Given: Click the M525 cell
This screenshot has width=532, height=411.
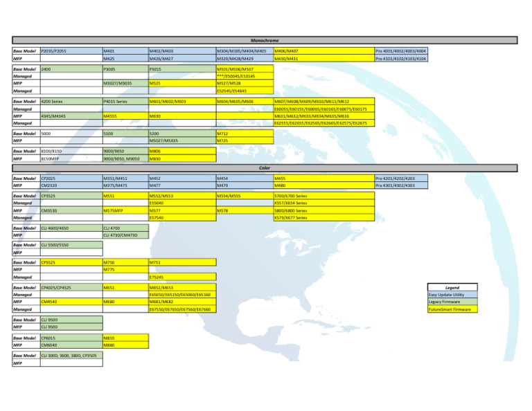Looking at the screenshot, I should [x=183, y=83].
